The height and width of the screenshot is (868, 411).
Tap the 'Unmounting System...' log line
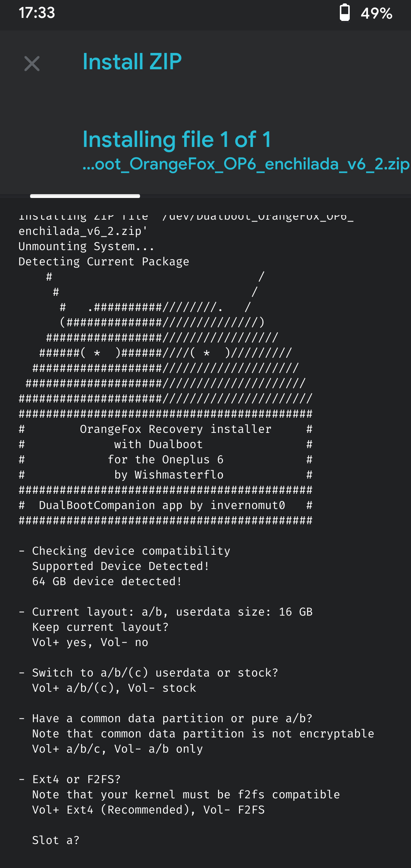[x=86, y=246]
